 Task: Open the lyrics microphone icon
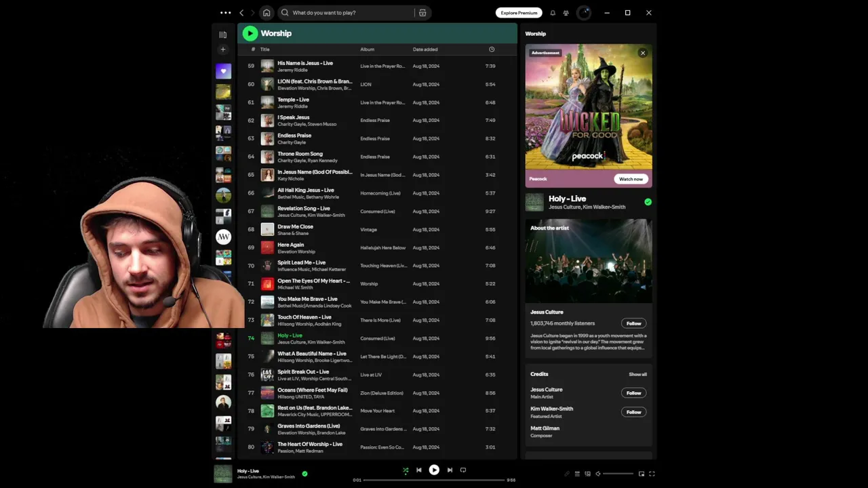tap(567, 474)
